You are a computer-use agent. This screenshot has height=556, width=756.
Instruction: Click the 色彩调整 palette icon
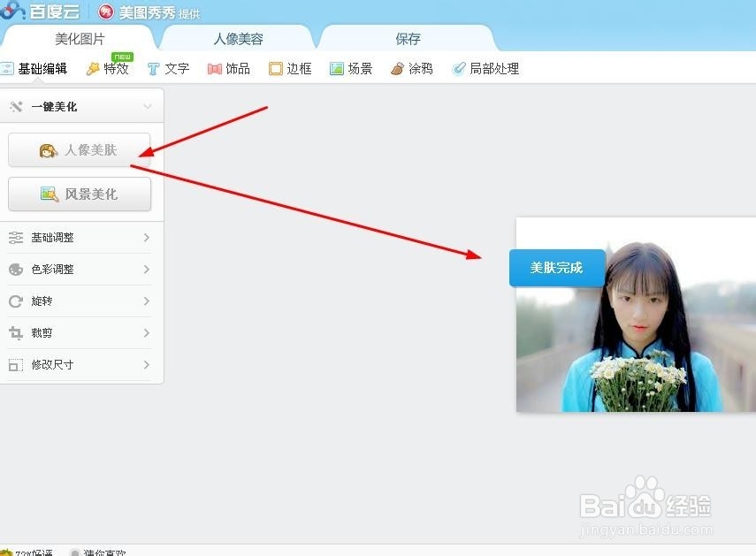(16, 270)
